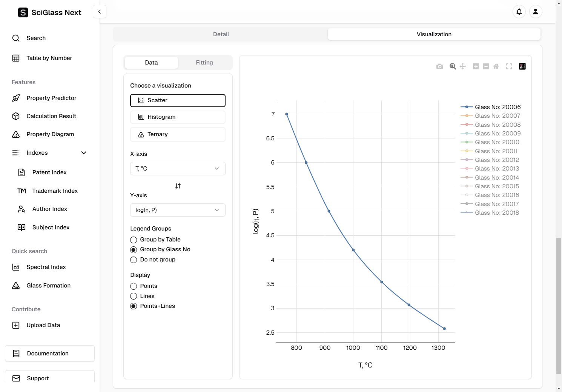Collapse the sidebar with chevron button

(x=100, y=12)
